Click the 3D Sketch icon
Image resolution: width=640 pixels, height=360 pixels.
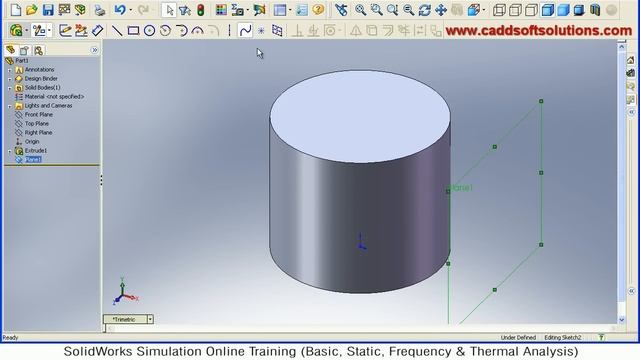(81, 30)
